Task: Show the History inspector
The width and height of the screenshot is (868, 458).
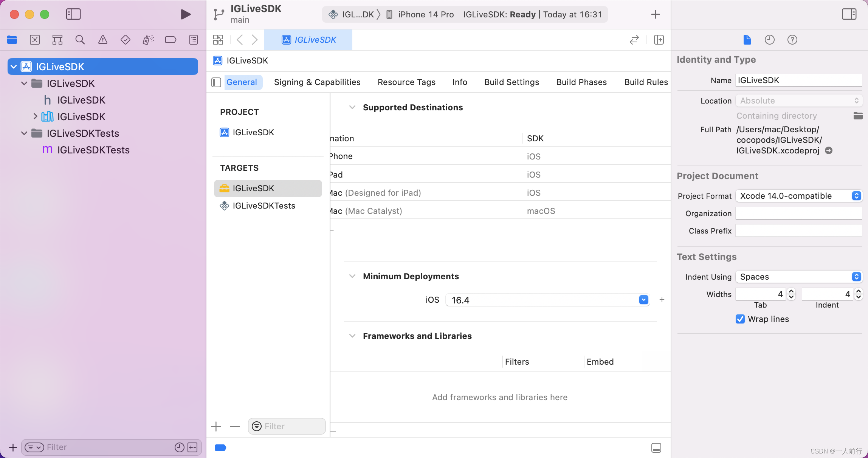Action: pos(770,40)
